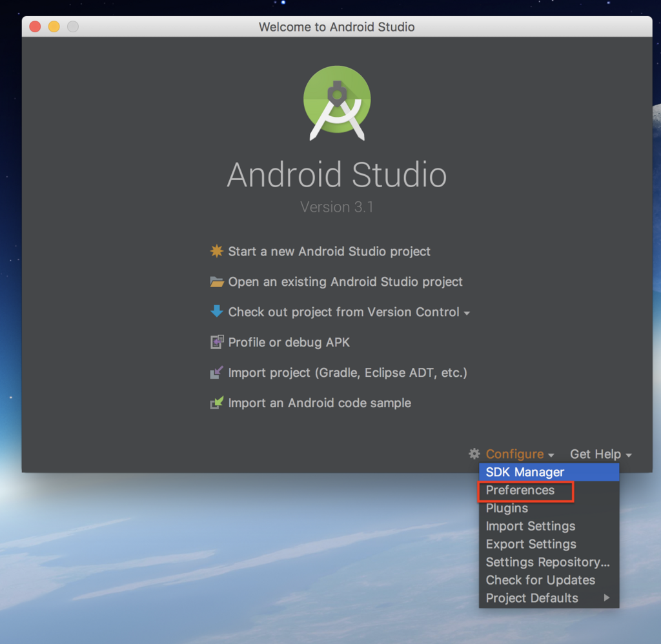
Task: Expand the Version Control dropdown arrow
Action: click(467, 313)
